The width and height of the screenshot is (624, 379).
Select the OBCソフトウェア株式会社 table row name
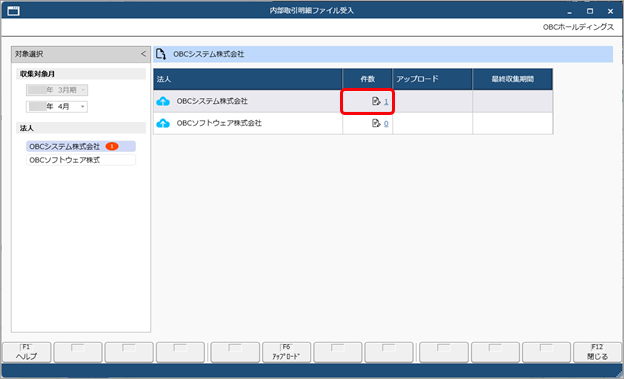[219, 123]
